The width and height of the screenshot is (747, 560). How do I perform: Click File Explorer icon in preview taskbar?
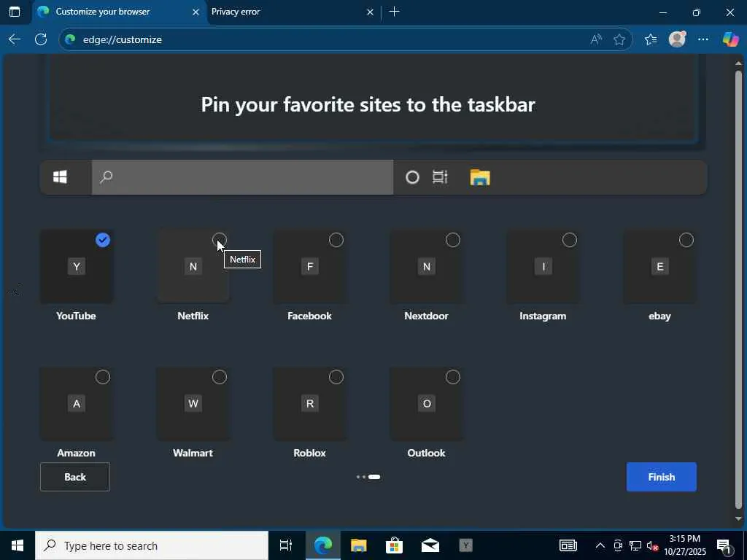(480, 177)
